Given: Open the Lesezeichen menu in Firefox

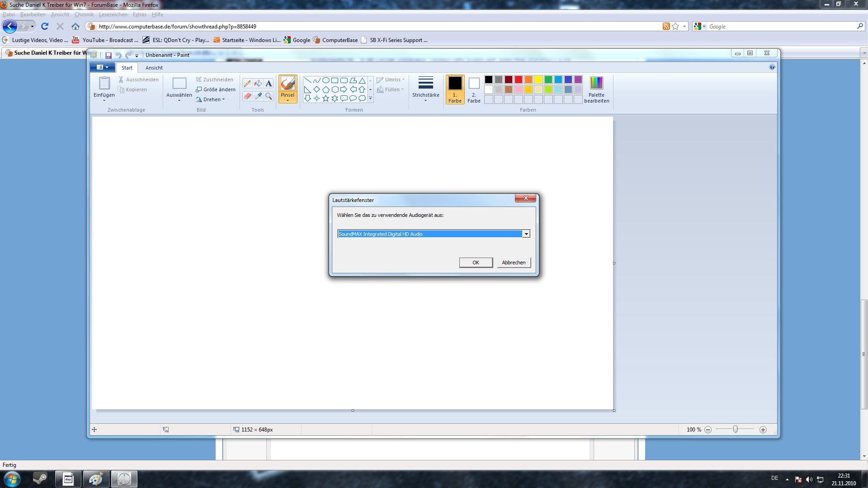Looking at the screenshot, I should 113,14.
